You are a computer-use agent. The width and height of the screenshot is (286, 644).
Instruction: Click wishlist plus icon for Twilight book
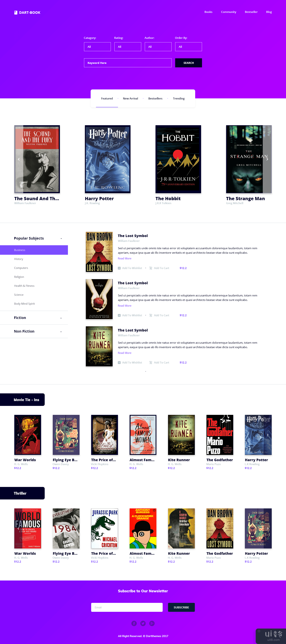(119, 315)
